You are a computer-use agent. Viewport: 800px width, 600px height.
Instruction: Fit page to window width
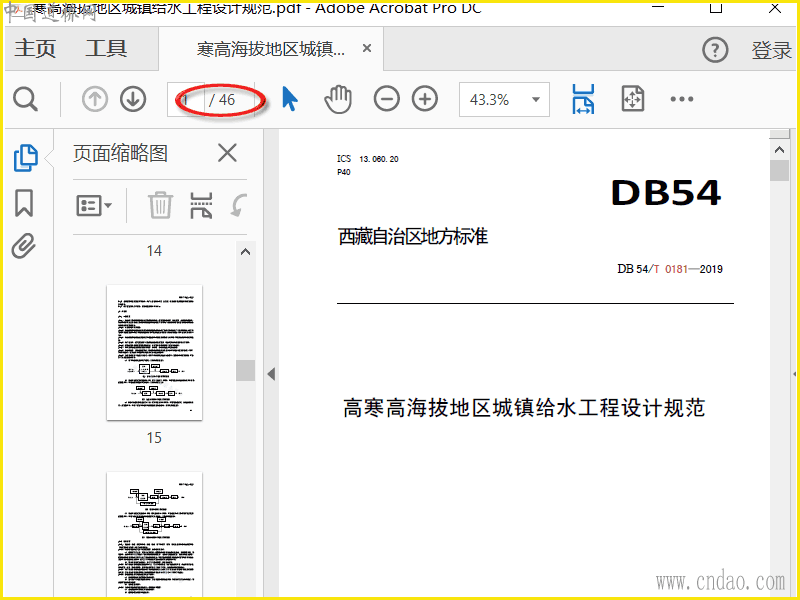click(x=583, y=99)
